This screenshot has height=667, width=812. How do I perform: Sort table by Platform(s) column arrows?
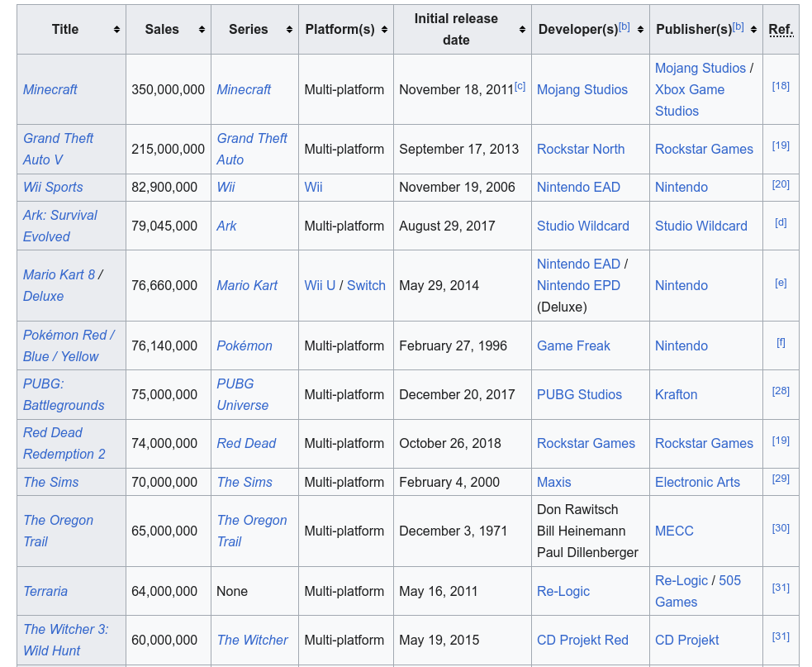[x=384, y=30]
